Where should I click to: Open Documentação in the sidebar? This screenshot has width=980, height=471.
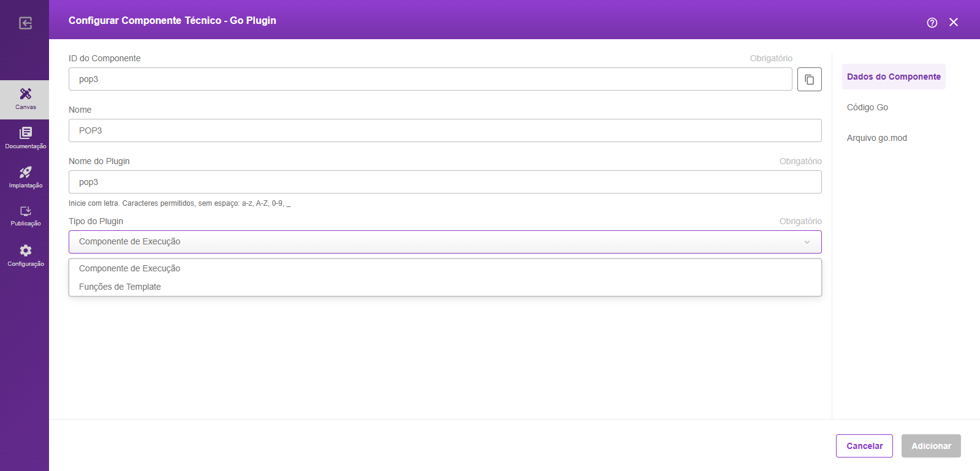click(x=25, y=138)
